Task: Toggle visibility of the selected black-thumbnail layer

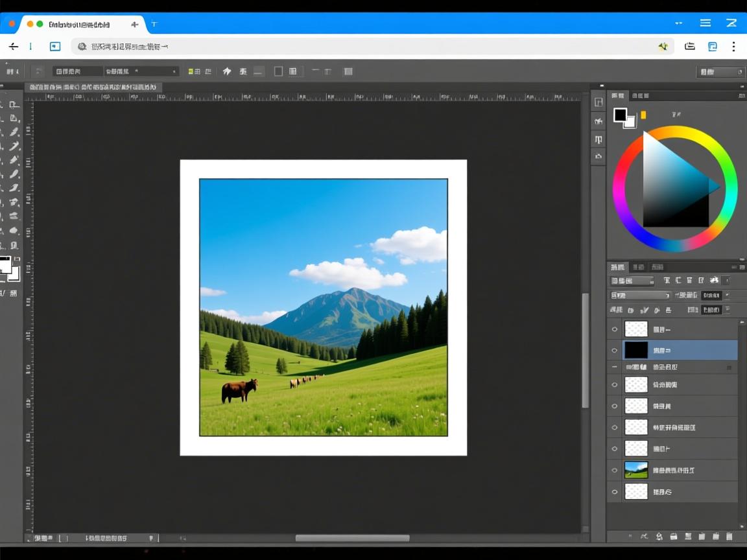Action: [x=615, y=350]
